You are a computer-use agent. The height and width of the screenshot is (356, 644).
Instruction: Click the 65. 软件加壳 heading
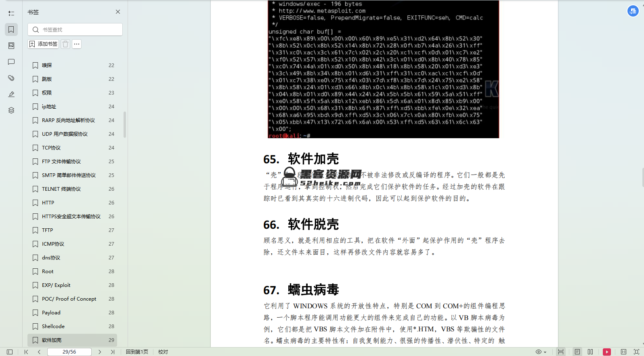click(x=301, y=159)
